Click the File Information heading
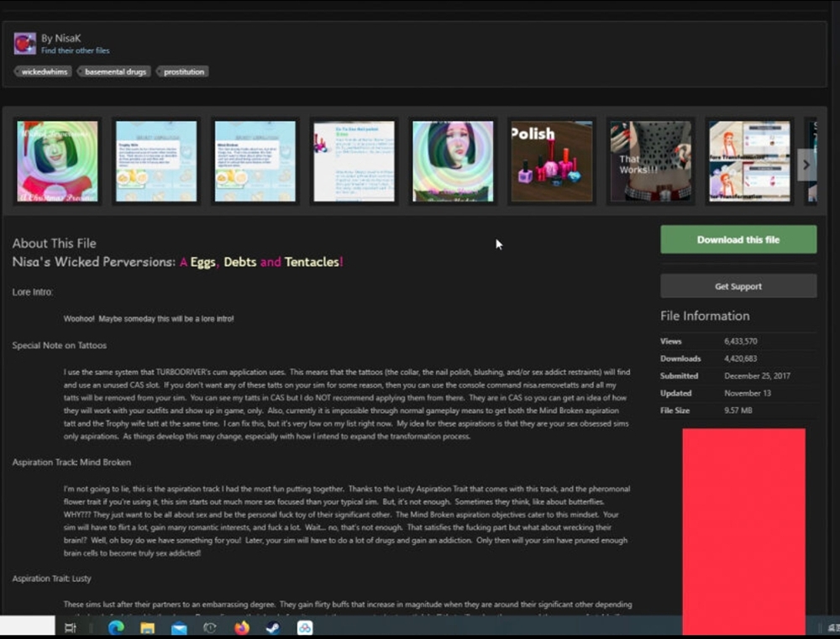The height and width of the screenshot is (639, 840). pos(705,316)
